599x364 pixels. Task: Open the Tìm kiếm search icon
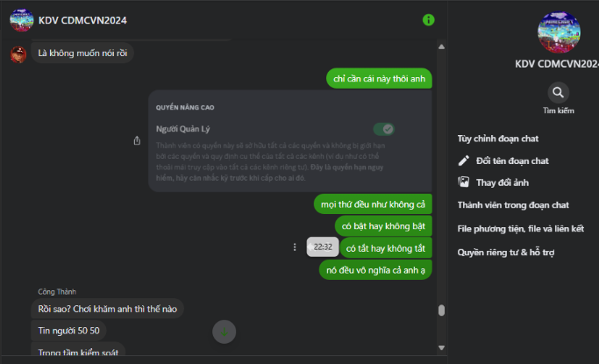[558, 92]
